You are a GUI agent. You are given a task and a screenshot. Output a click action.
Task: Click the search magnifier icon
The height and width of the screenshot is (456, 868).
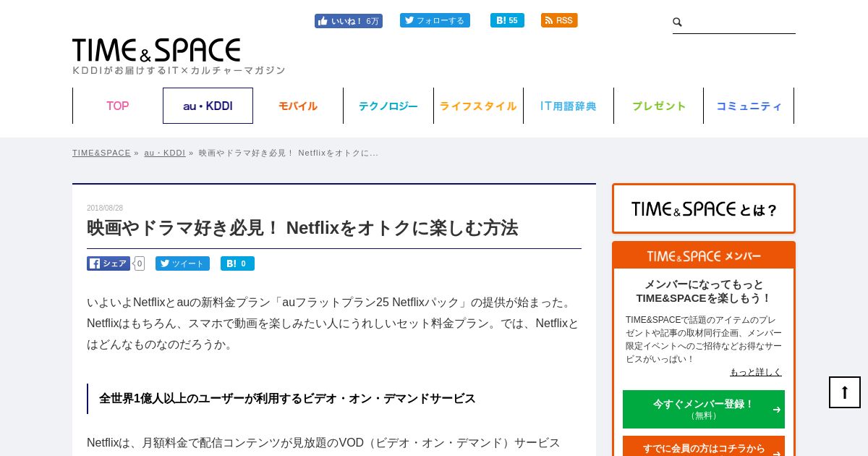(678, 22)
